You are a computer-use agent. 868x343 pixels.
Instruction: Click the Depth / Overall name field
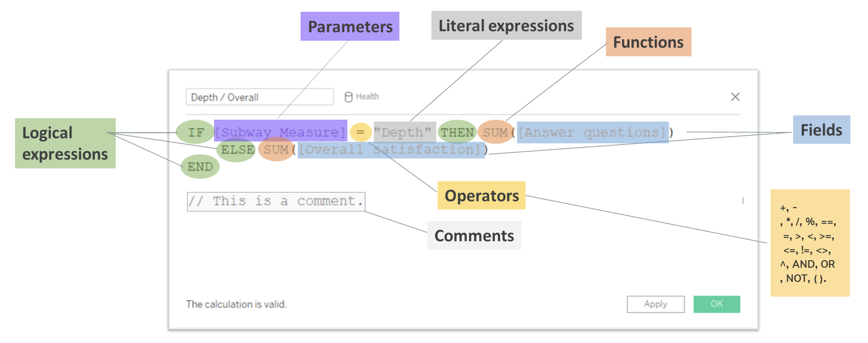(260, 97)
